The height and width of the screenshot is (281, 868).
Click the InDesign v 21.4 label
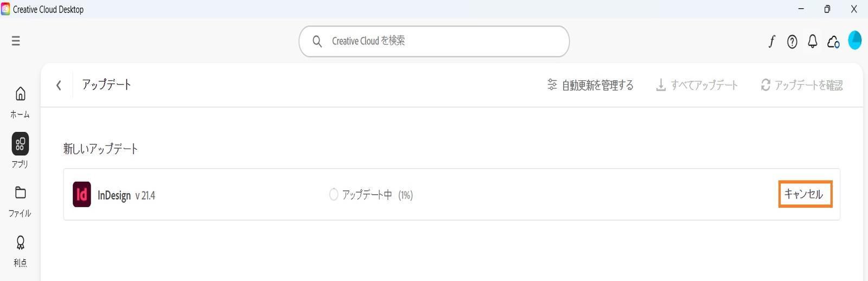[x=126, y=195]
